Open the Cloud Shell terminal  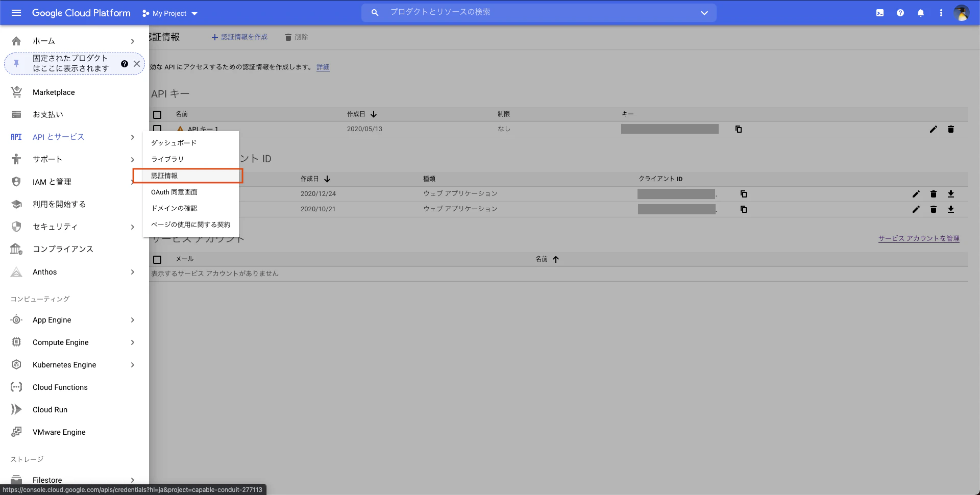click(x=879, y=13)
